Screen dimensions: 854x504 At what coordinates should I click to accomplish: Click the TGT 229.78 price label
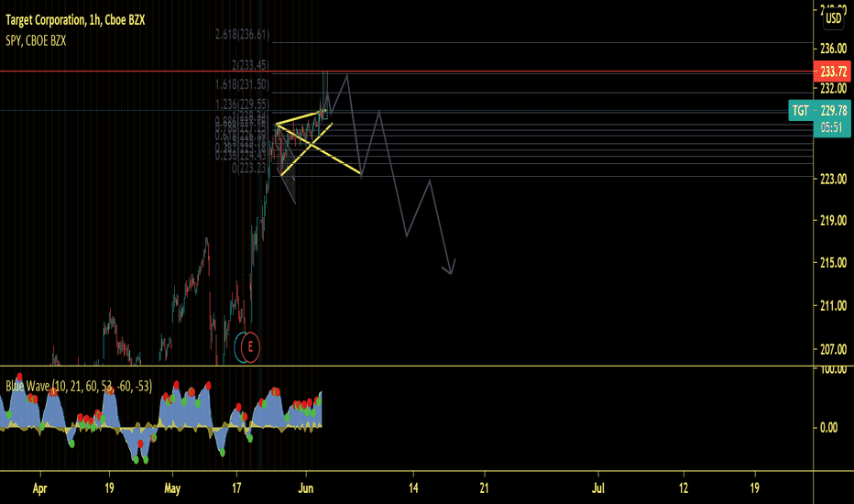(820, 111)
